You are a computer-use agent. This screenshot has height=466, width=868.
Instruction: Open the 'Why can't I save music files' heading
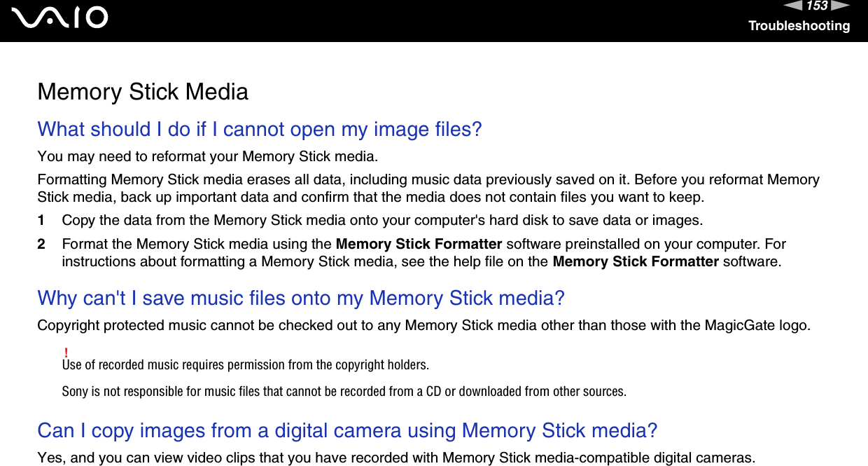tap(301, 298)
